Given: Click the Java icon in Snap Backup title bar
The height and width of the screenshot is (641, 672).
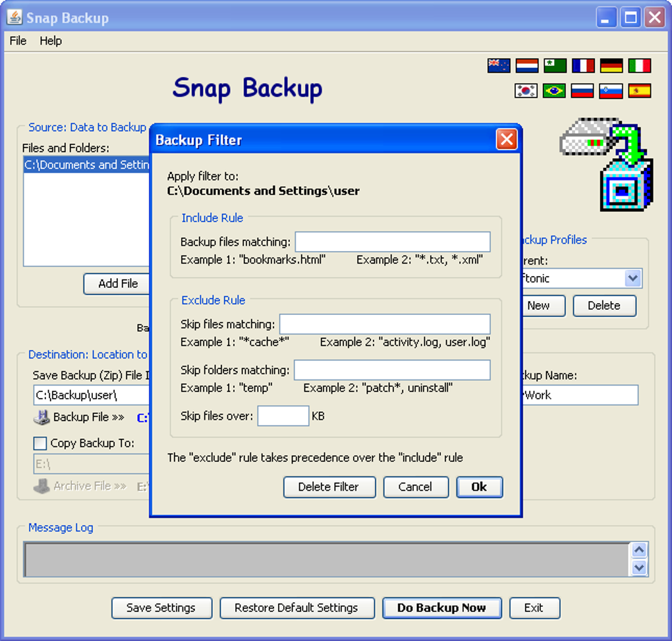Looking at the screenshot, I should 14,17.
